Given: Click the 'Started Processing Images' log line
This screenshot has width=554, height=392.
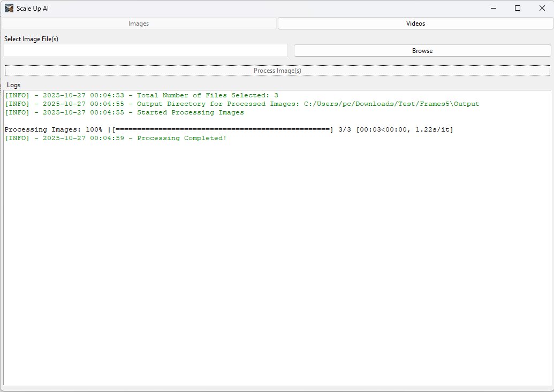Looking at the screenshot, I should coord(124,112).
